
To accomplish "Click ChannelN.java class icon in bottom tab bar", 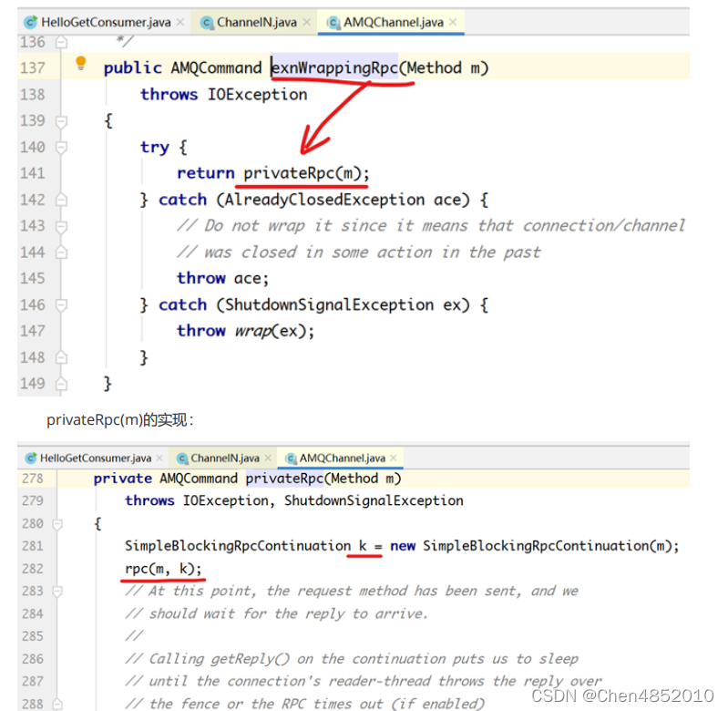I will (x=182, y=459).
